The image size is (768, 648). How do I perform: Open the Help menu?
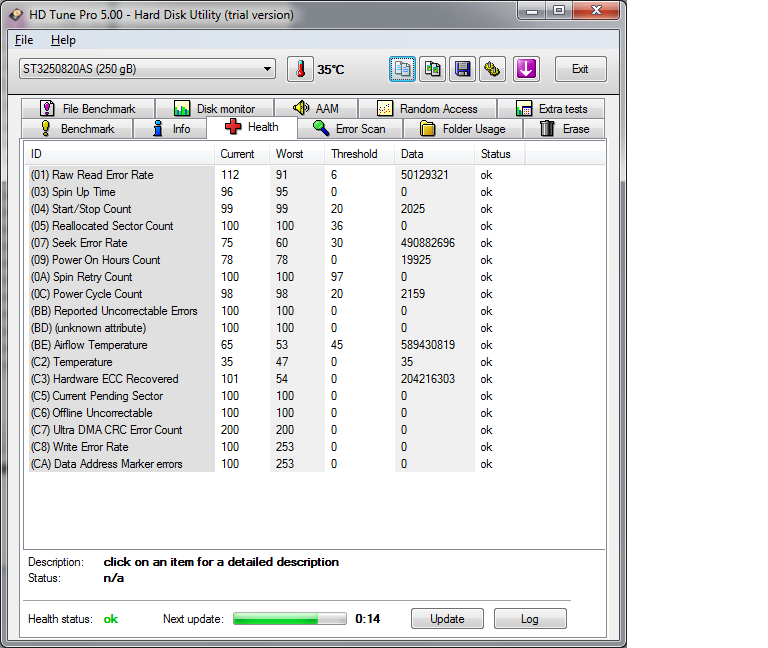click(x=63, y=40)
